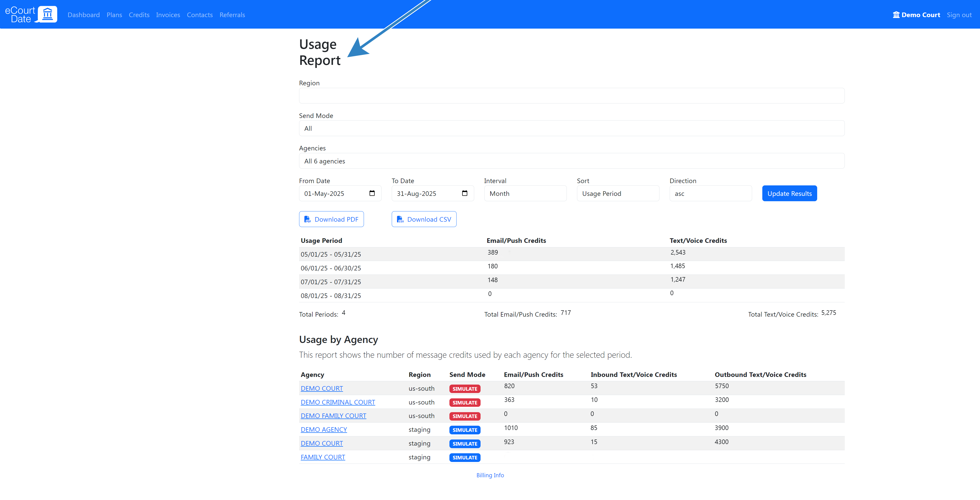Screen dimensions: 980x500
Task: Open the Direction dropdown set to asc
Action: click(x=710, y=194)
